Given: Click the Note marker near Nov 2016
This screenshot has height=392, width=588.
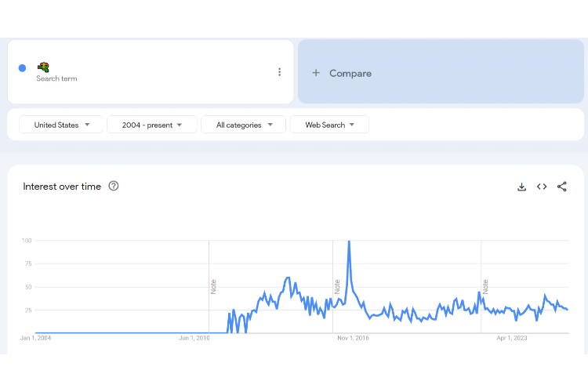Looking at the screenshot, I should [x=337, y=286].
